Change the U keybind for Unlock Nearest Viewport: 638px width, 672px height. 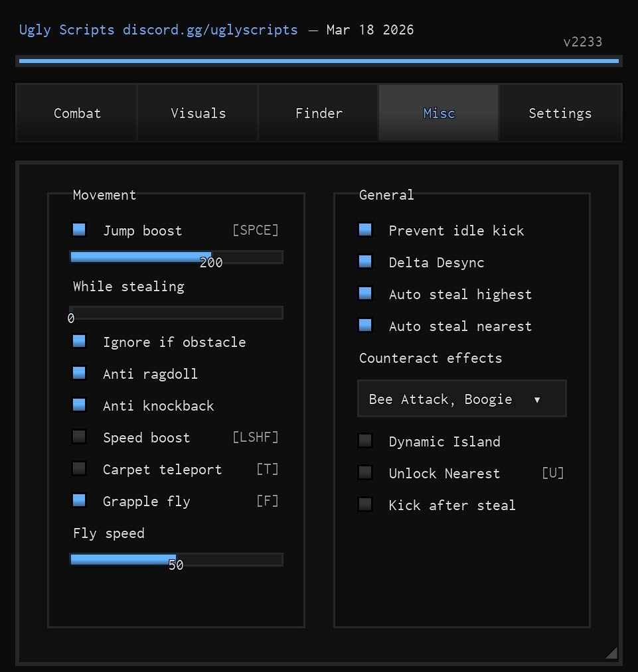pyautogui.click(x=553, y=474)
